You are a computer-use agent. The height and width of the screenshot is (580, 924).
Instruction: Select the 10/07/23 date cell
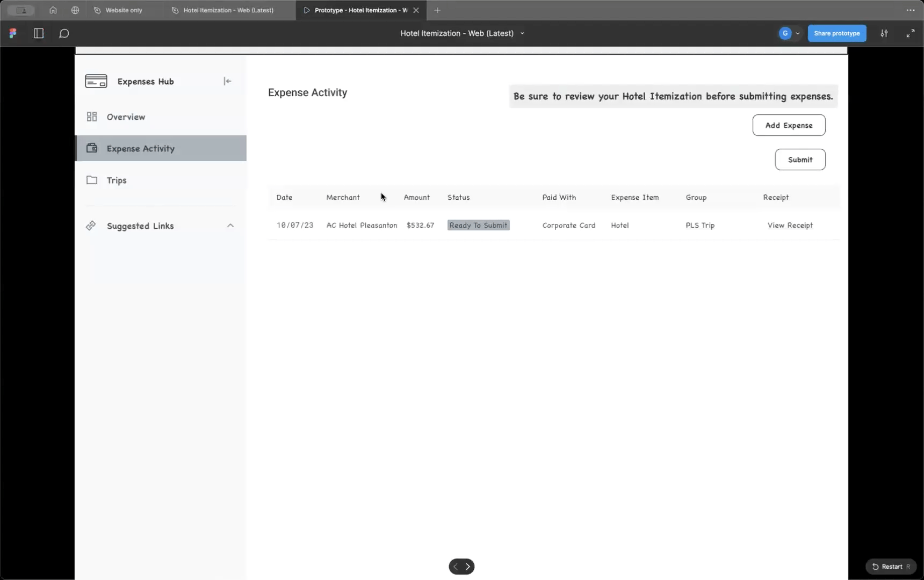coord(294,225)
